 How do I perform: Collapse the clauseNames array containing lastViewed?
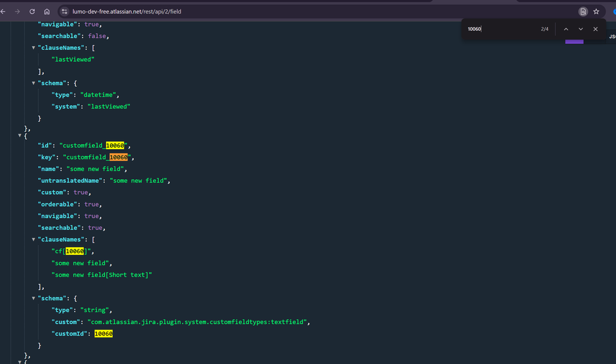[33, 48]
